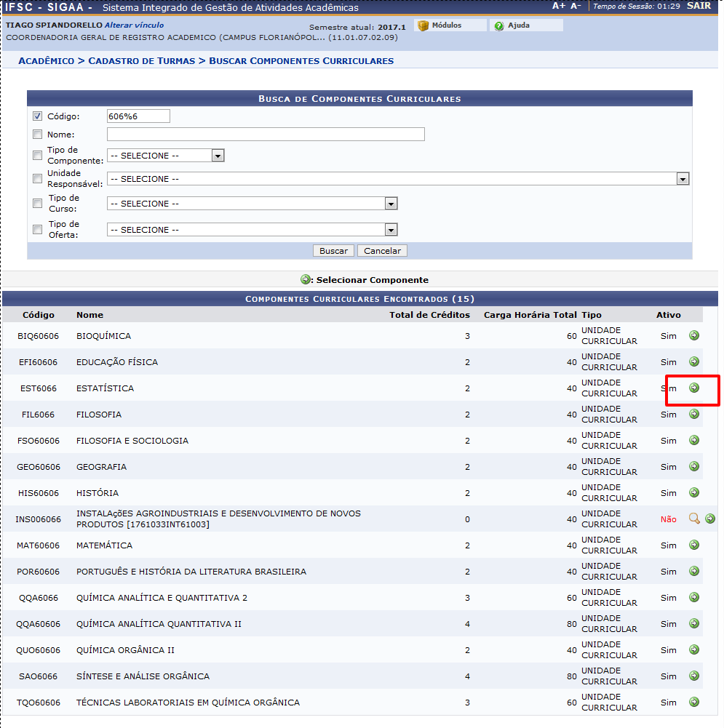Select the QUÍMICA ORGÂNICA II arrow icon

694,649
